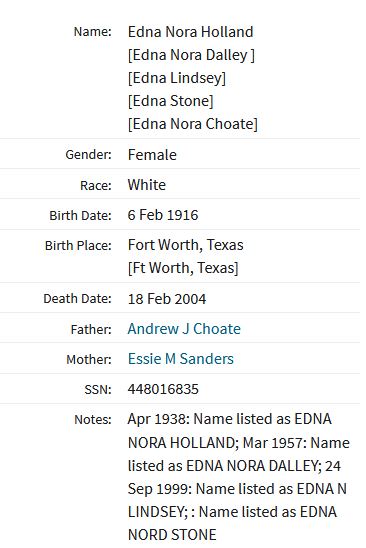Click the Name field label
Viewport: 366px width, 548px height.
pos(92,32)
